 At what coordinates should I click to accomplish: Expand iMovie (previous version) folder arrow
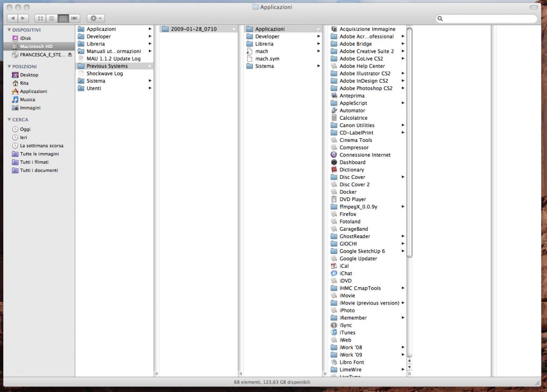click(x=403, y=303)
